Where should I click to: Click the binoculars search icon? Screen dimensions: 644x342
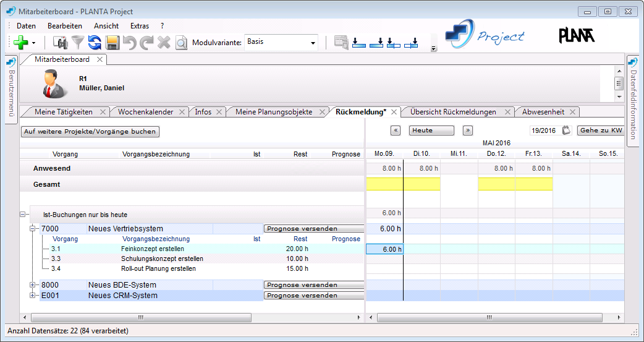(x=61, y=42)
